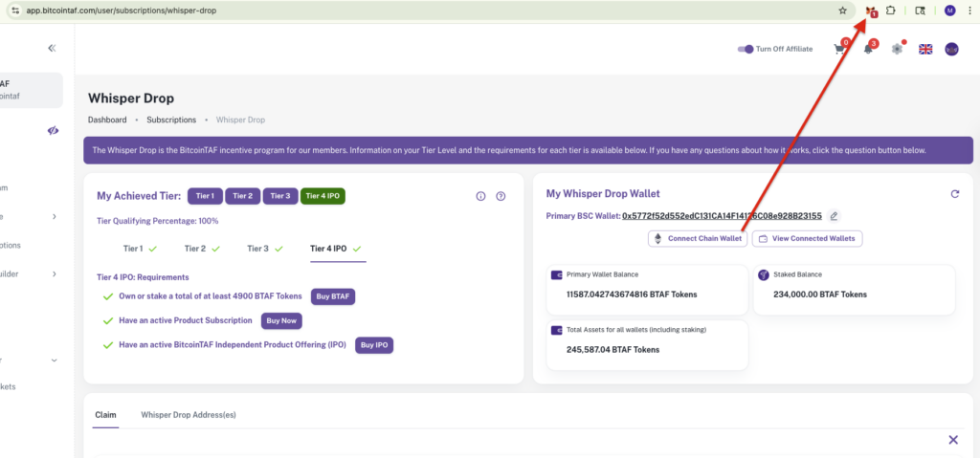
Task: Open the Claim tab
Action: pyautogui.click(x=105, y=415)
